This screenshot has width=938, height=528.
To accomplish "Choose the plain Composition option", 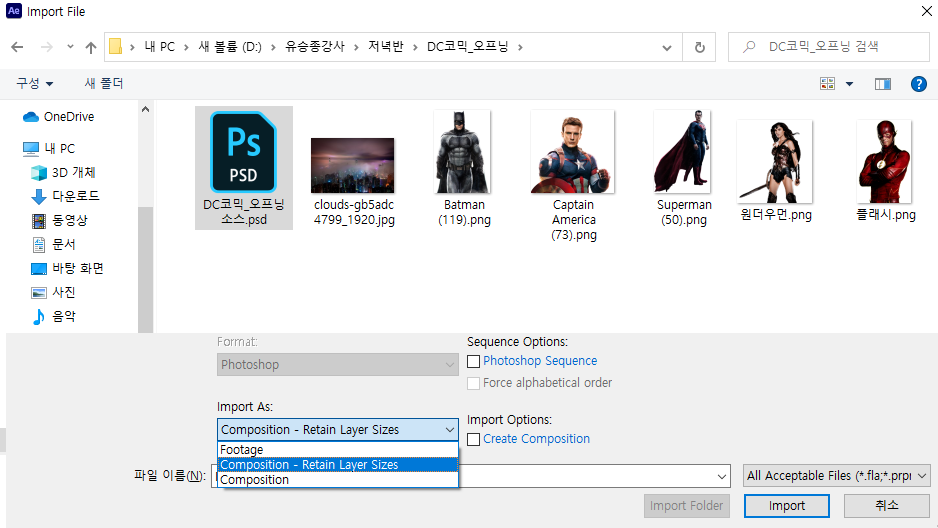I will pos(338,480).
